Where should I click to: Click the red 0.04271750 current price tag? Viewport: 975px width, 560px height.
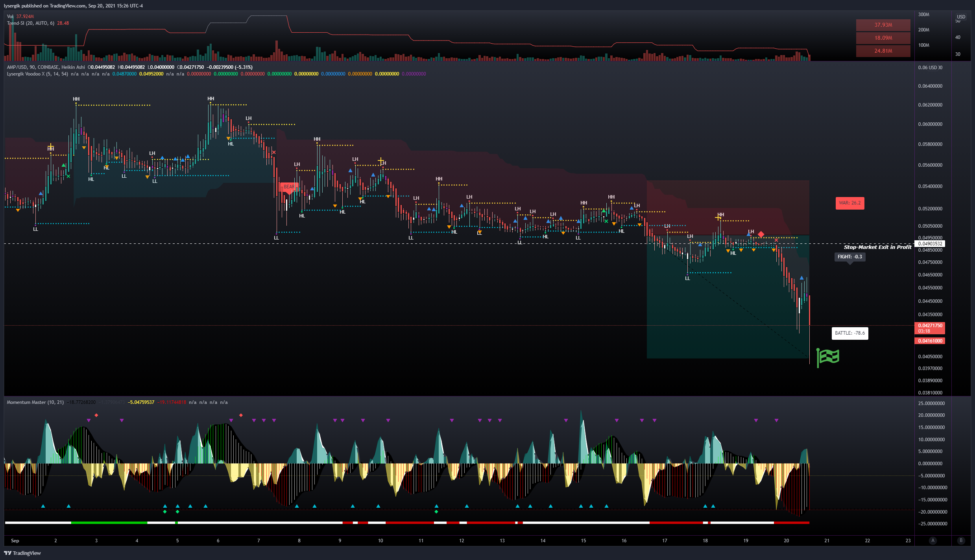pyautogui.click(x=930, y=328)
